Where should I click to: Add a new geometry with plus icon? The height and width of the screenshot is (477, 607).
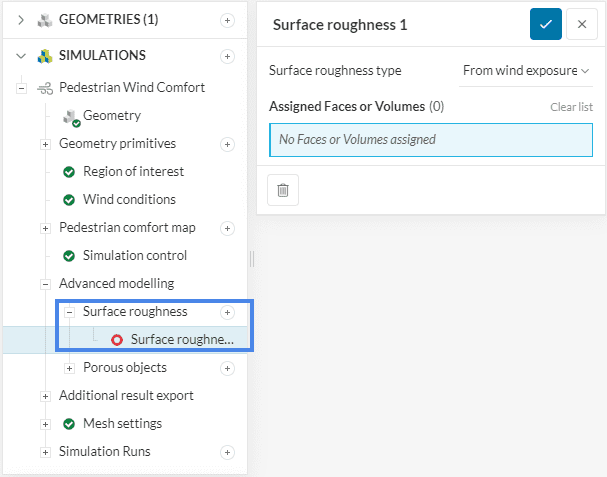click(x=227, y=20)
